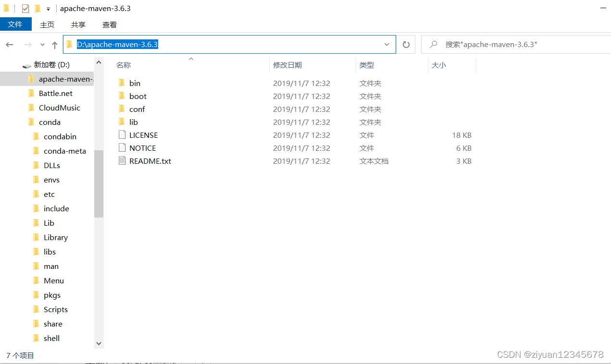Expand the address bar history dropdown

click(387, 44)
